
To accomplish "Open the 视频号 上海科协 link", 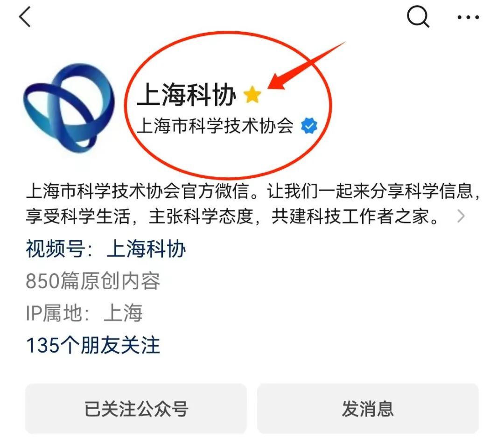I will [106, 248].
